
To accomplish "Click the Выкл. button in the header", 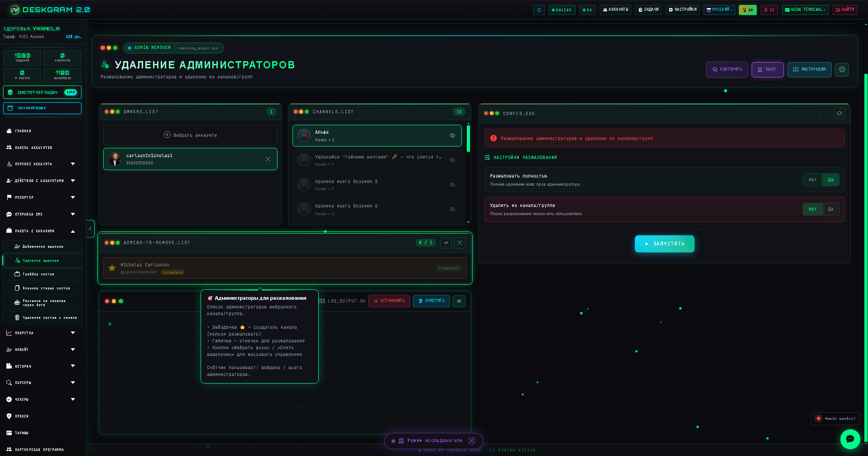I will pyautogui.click(x=767, y=70).
